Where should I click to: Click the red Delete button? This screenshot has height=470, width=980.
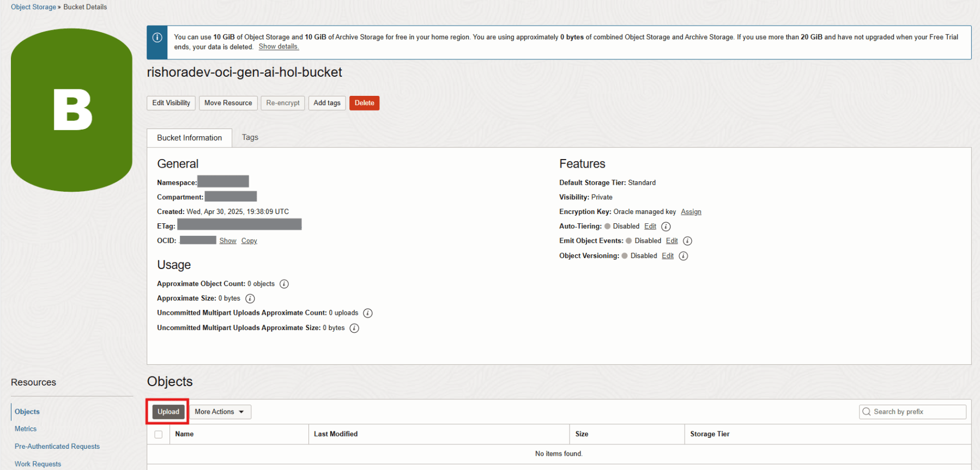pos(364,103)
